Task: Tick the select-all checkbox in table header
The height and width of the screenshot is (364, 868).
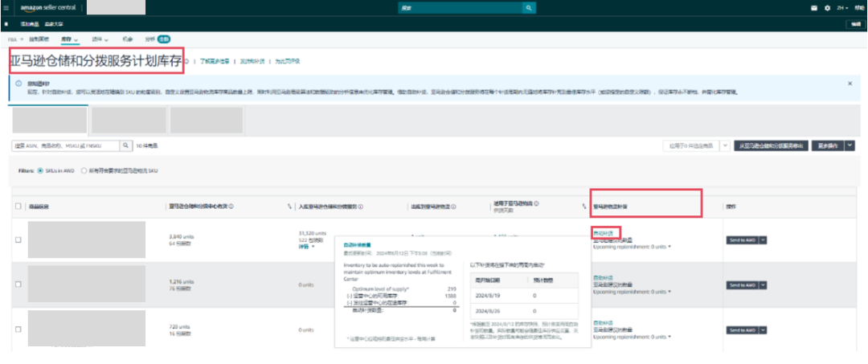Action: click(x=18, y=206)
